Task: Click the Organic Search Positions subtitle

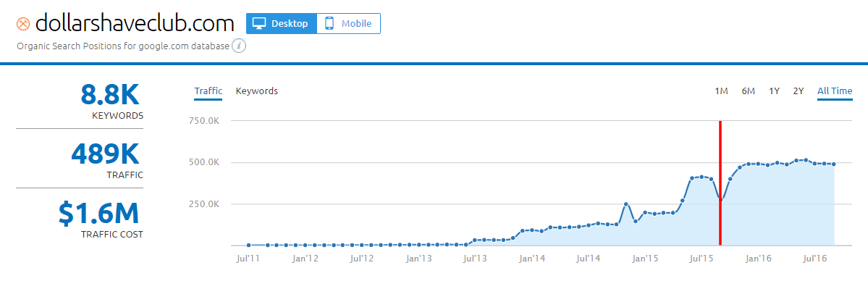Action: tap(123, 46)
